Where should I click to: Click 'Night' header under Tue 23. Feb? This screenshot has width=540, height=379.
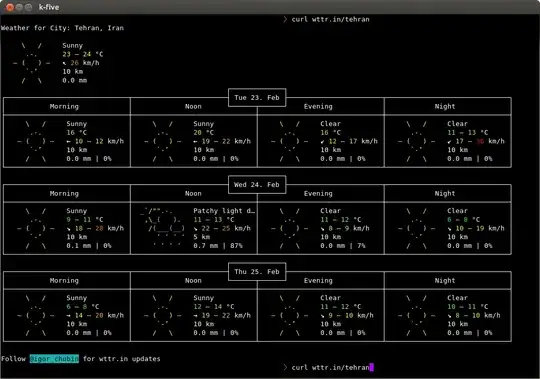coord(445,106)
